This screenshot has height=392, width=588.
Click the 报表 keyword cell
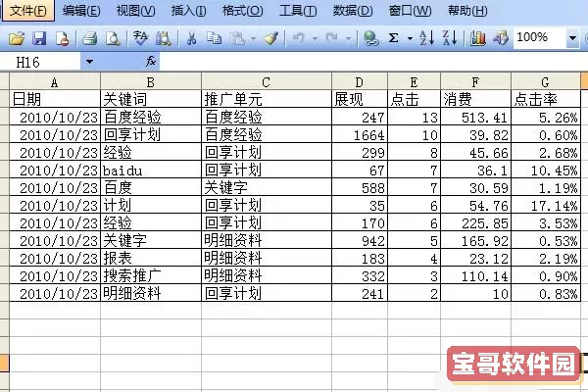point(151,258)
